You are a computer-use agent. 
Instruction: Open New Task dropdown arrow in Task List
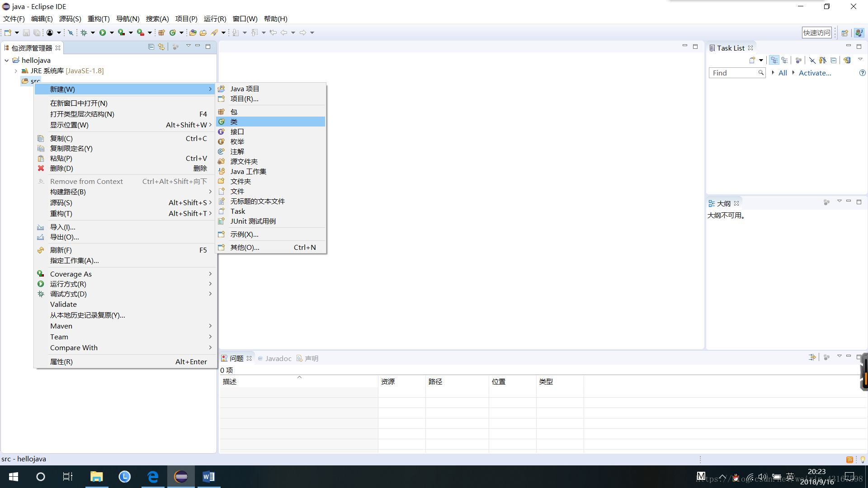pos(761,60)
